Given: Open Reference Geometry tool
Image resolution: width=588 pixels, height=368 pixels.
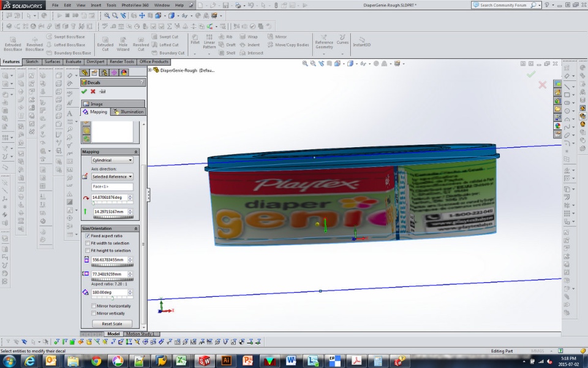Looking at the screenshot, I should pyautogui.click(x=324, y=42).
